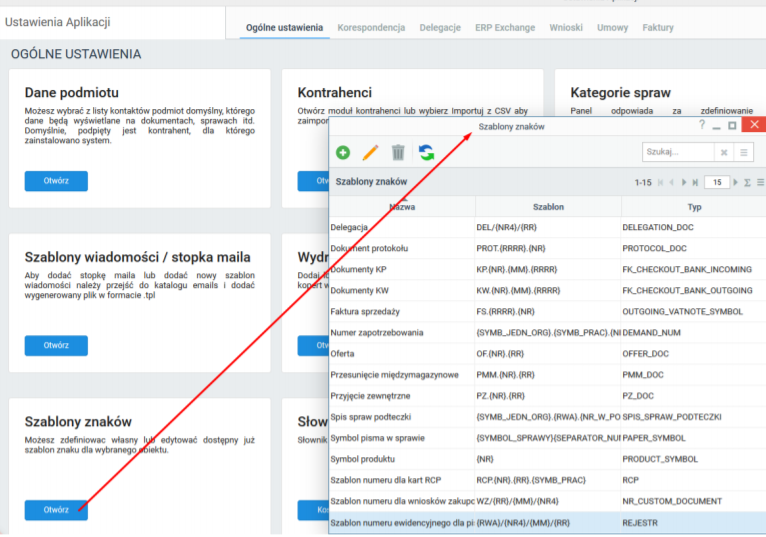This screenshot has height=537, width=766.
Task: Switch to ERP Exchange tab
Action: point(505,28)
